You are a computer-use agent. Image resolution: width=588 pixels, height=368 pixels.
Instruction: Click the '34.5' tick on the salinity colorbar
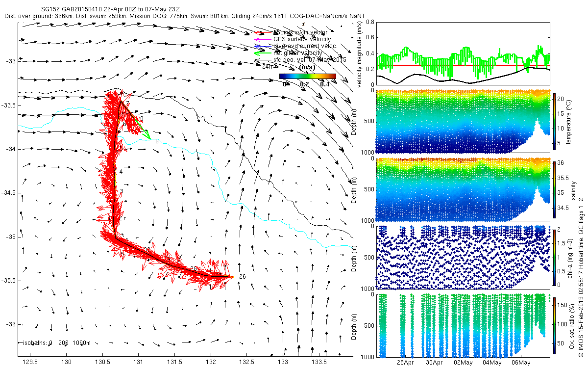[563, 209]
